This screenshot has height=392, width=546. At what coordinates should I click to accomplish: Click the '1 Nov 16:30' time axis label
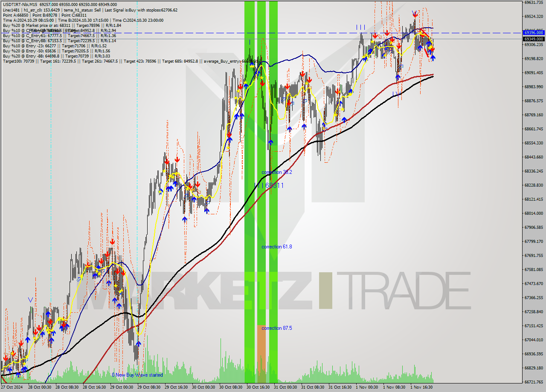click(422, 387)
